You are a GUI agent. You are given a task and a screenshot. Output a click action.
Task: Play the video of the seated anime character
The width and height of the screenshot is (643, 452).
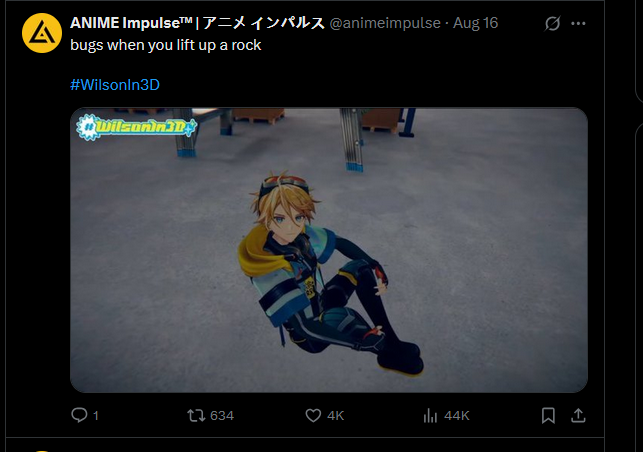pos(329,250)
